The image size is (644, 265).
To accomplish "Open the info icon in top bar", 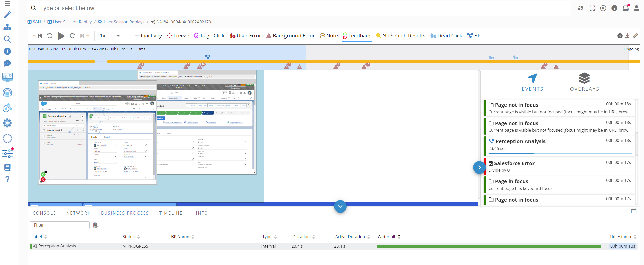I will [614, 8].
